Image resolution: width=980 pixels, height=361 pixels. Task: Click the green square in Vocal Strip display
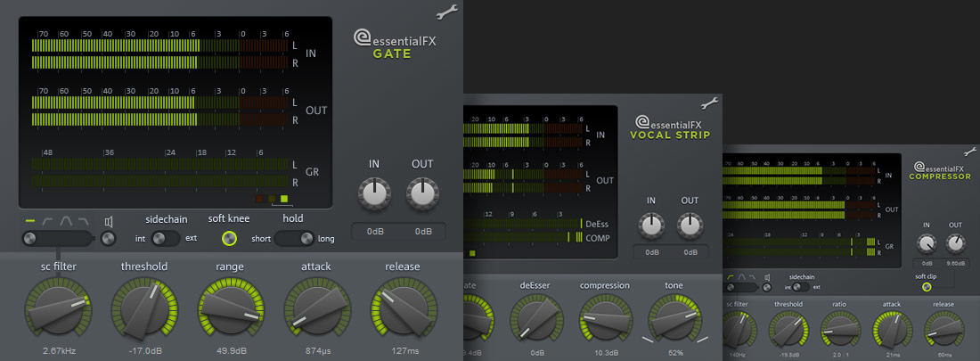pyautogui.click(x=472, y=253)
